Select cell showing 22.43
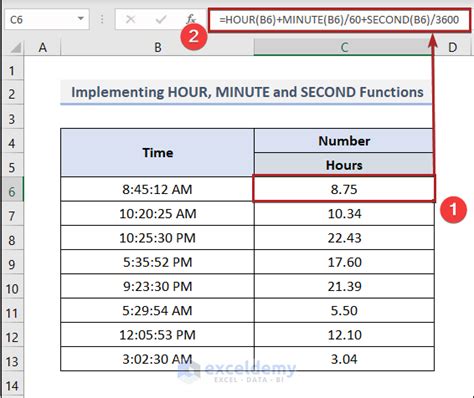This screenshot has height=398, width=474. click(x=344, y=238)
